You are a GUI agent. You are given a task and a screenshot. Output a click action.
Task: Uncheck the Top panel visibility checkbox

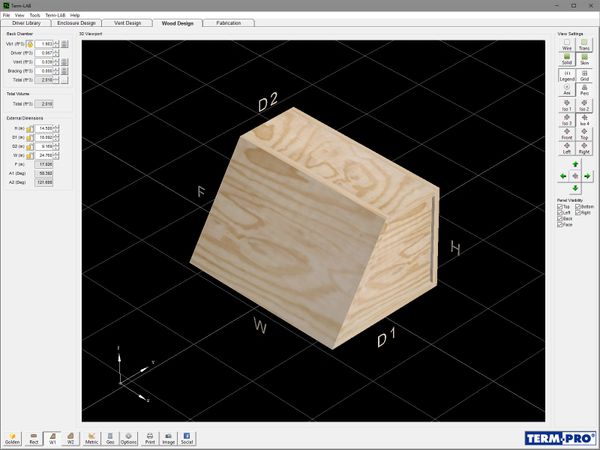click(559, 207)
